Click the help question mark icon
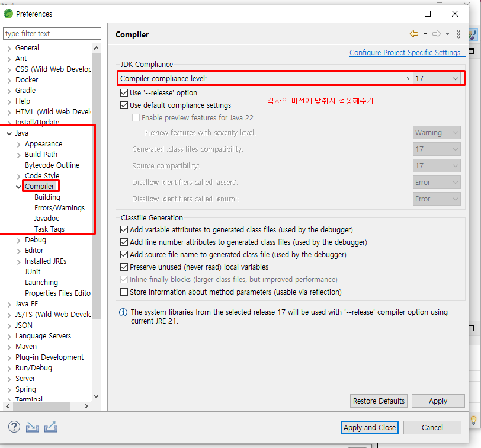 (x=14, y=427)
